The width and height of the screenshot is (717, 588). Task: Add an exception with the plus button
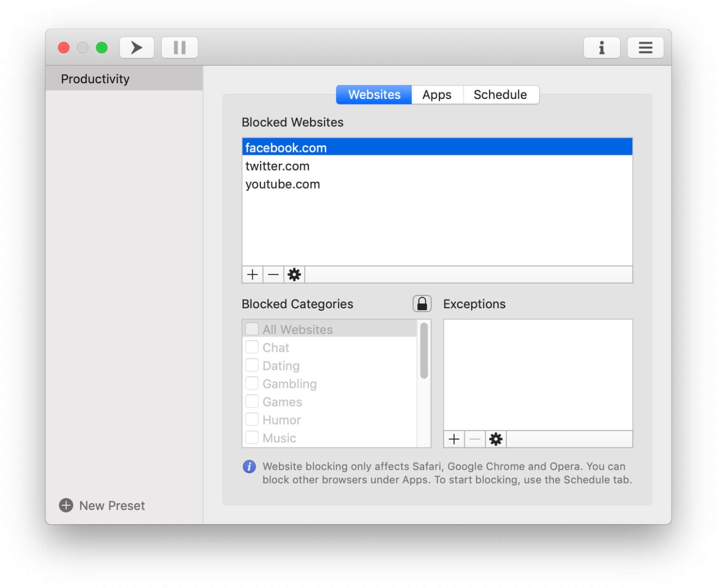[x=454, y=439]
